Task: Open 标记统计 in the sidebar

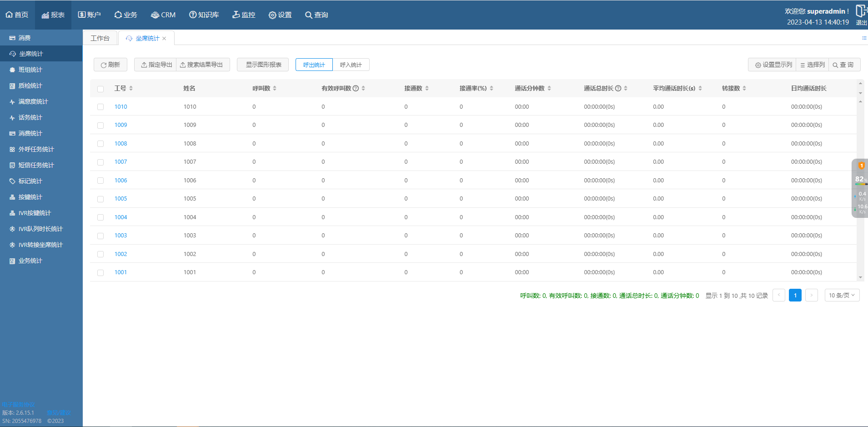Action: 41,181
